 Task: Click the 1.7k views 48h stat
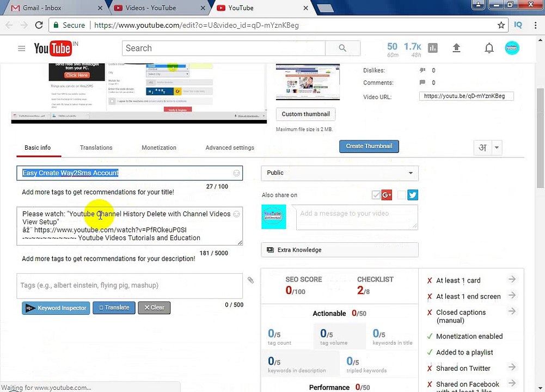coord(413,50)
